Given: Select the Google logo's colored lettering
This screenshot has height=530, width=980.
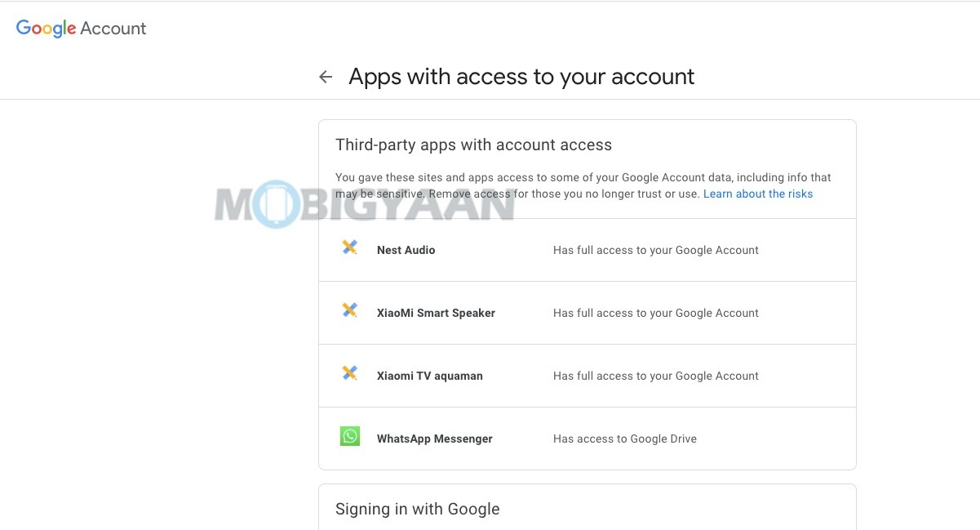Looking at the screenshot, I should point(45,28).
